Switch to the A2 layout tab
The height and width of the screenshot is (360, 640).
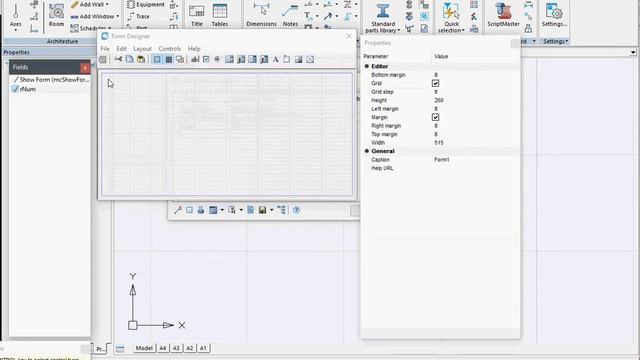point(189,348)
